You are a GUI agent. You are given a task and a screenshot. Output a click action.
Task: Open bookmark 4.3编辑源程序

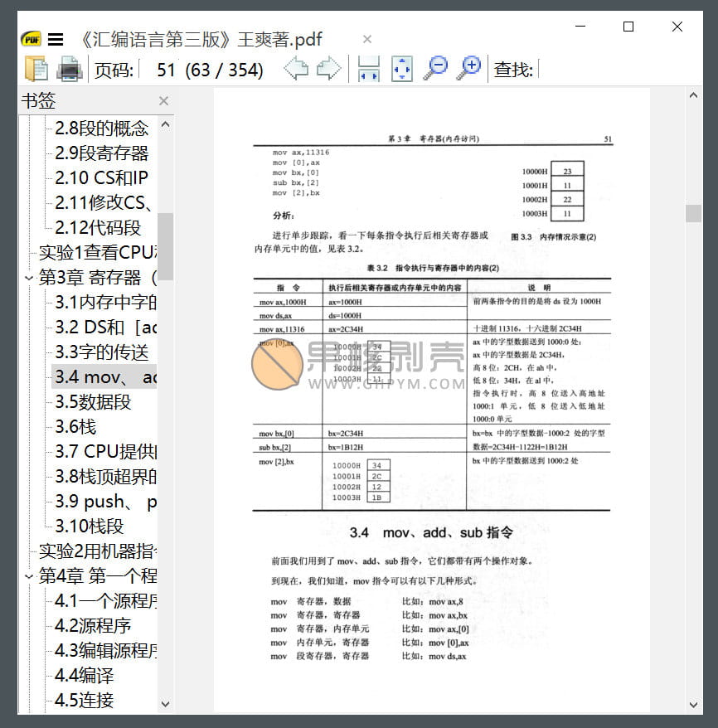[x=105, y=650]
